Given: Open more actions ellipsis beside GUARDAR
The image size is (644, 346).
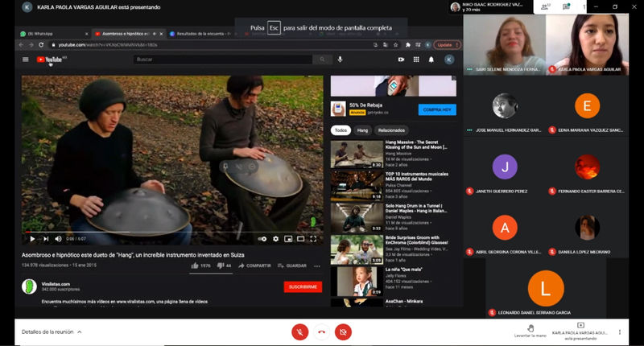Looking at the screenshot, I should [317, 266].
